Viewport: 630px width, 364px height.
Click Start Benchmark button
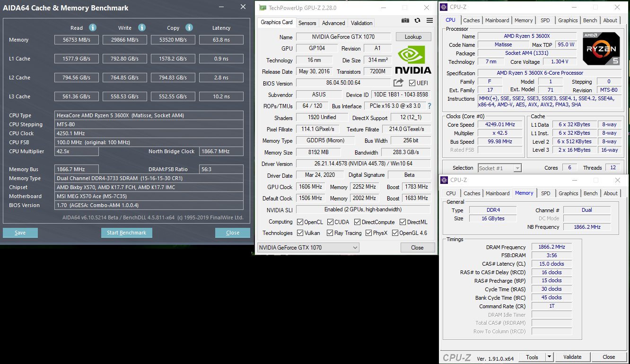(x=127, y=233)
